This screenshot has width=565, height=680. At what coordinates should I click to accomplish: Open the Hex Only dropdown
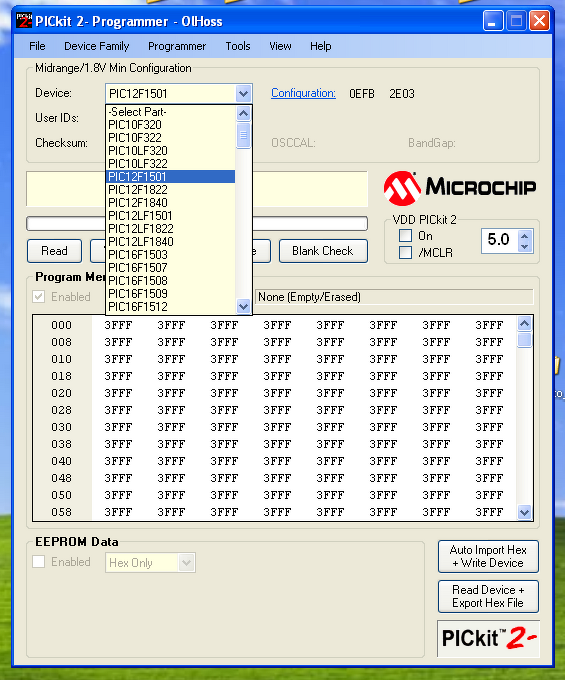tap(150, 563)
